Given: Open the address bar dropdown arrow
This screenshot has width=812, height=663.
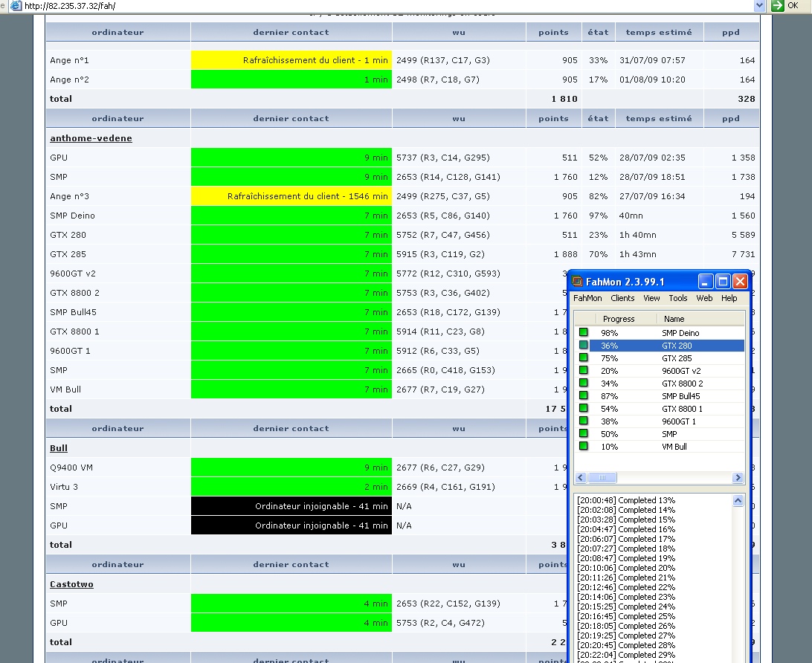Looking at the screenshot, I should click(759, 6).
